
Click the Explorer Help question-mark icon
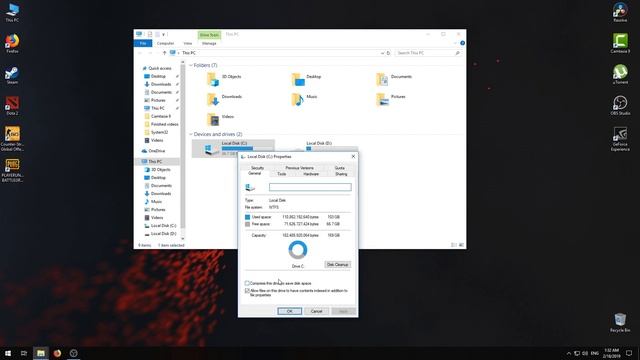[462, 43]
